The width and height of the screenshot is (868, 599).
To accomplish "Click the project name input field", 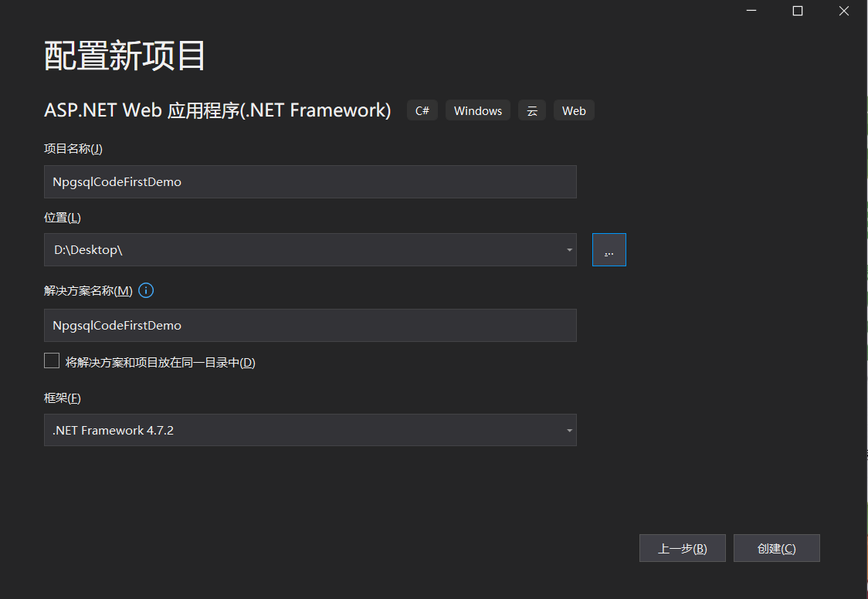I will click(x=310, y=181).
